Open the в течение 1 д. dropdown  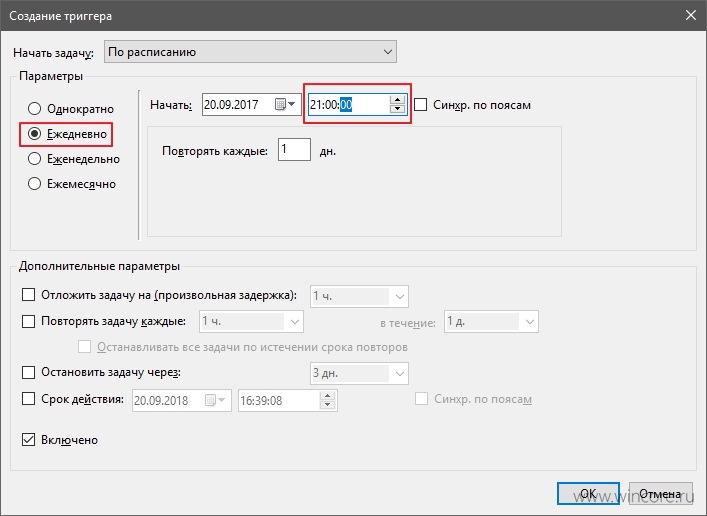tap(491, 322)
